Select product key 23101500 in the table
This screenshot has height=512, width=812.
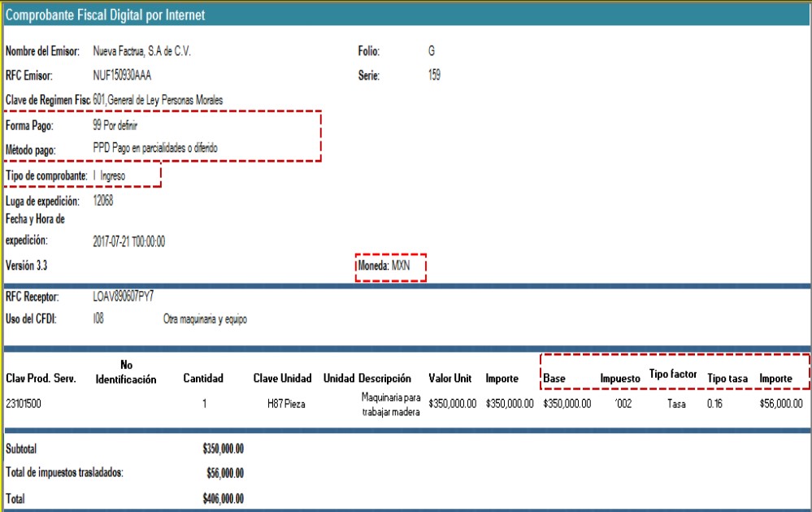point(26,403)
